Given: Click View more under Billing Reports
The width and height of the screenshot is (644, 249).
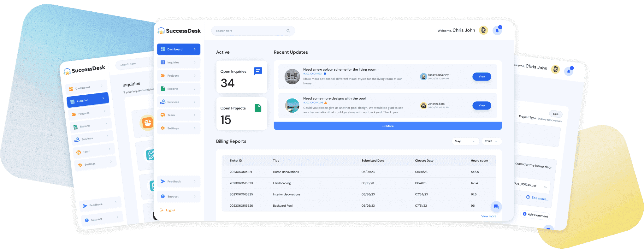Looking at the screenshot, I should 488,216.
